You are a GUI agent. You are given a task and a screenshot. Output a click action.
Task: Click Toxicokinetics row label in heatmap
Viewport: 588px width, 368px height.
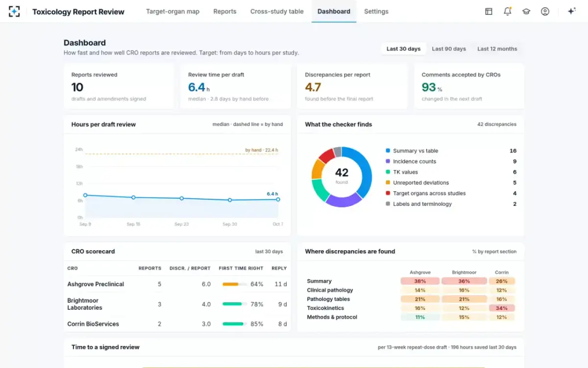325,308
